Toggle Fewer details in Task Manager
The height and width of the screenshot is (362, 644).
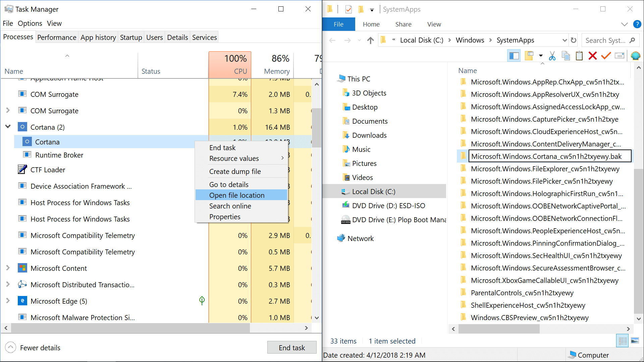33,348
